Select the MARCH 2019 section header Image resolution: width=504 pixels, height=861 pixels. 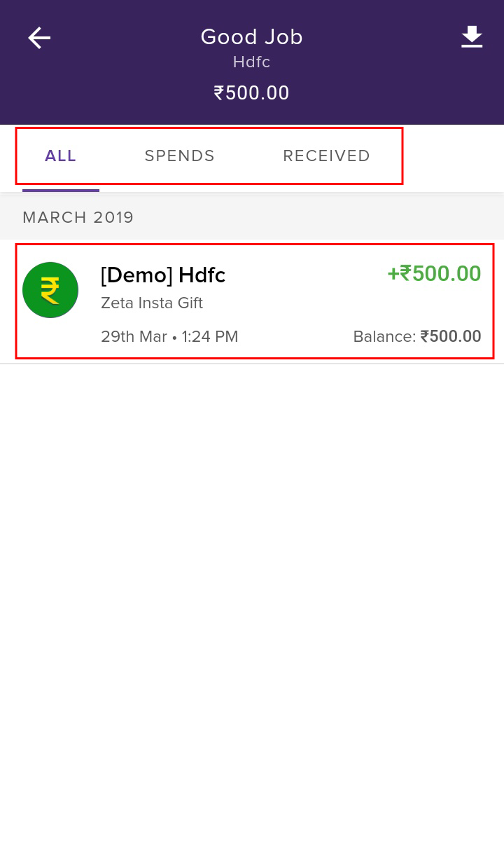78,217
